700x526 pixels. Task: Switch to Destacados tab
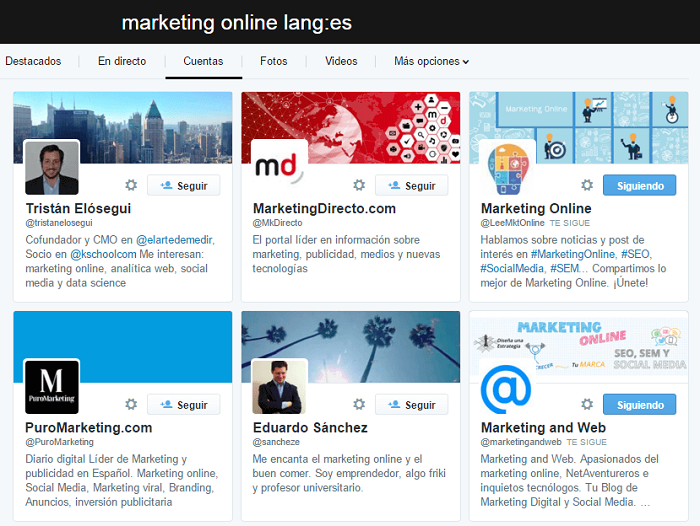[x=33, y=61]
